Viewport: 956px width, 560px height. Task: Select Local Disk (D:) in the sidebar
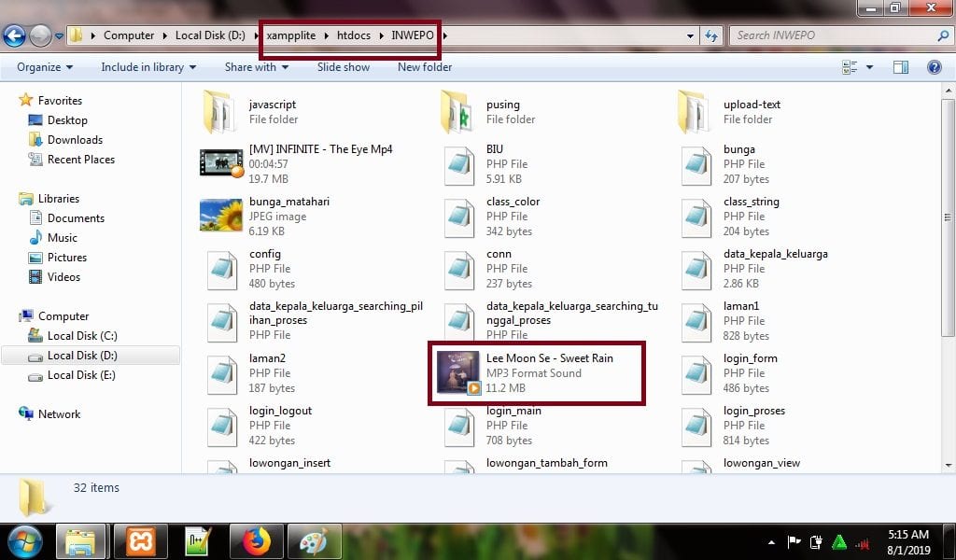click(82, 356)
